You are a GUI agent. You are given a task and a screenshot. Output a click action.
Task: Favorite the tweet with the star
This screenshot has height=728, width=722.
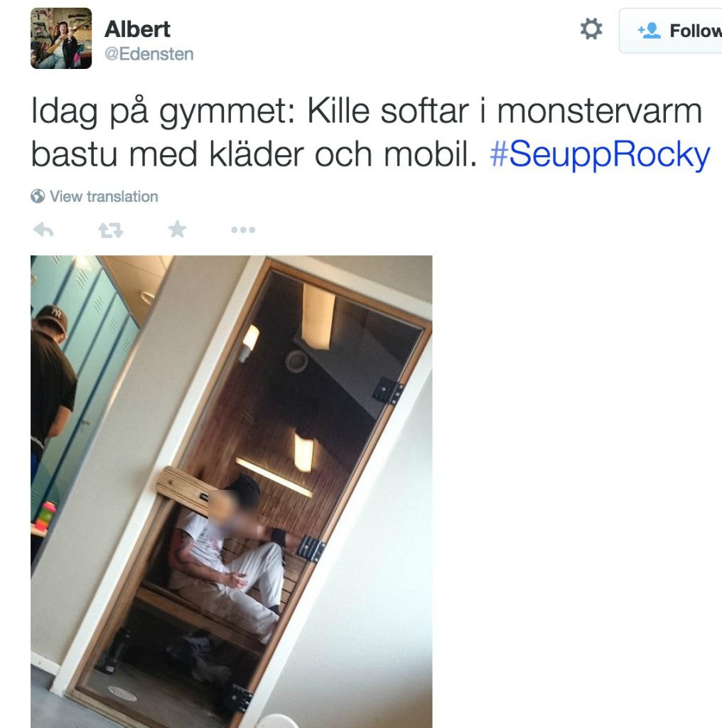[177, 229]
